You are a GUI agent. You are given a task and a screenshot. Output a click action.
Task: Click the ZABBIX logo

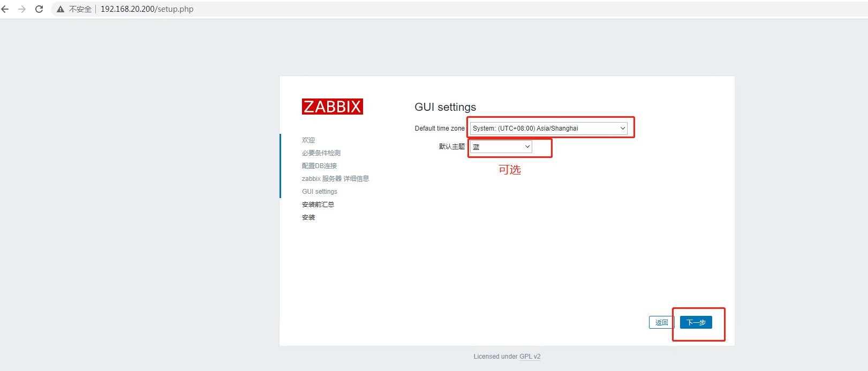pos(332,107)
